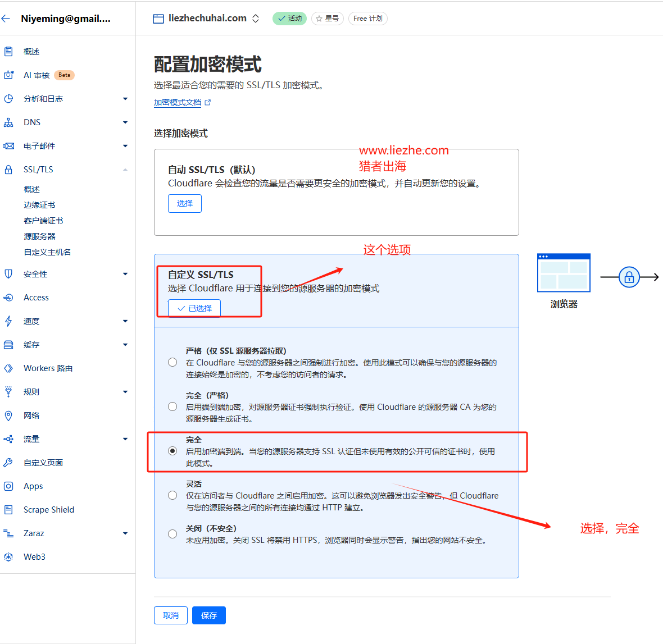663x644 pixels.
Task: Click the 浏览器 browser illustration
Action: point(564,272)
